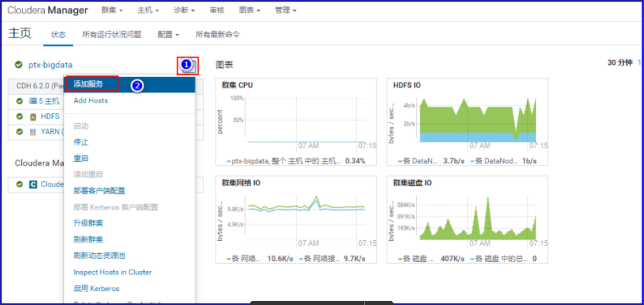Open the HDFS IO chart
Image resolution: width=644 pixels, height=305 pixels.
coord(467,122)
